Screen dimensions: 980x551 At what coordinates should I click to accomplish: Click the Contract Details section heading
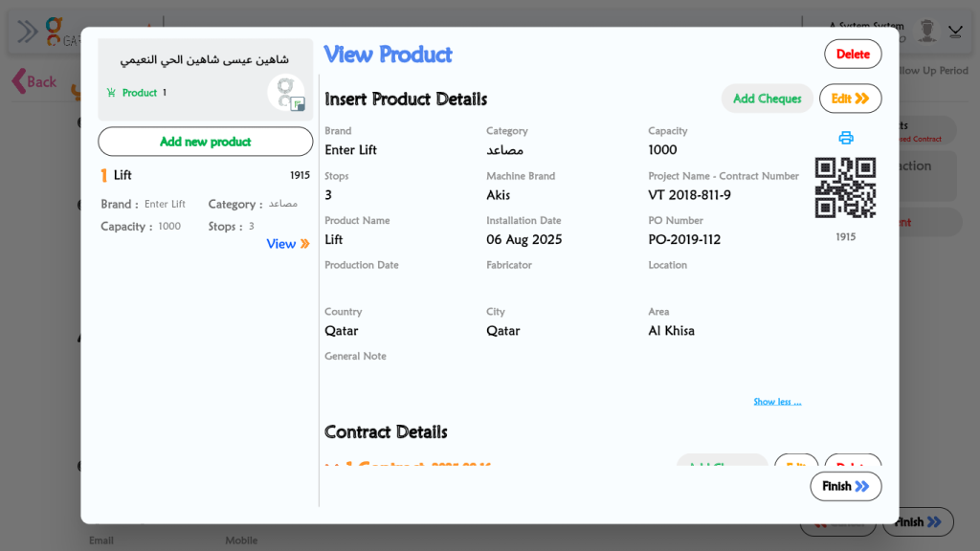(386, 432)
